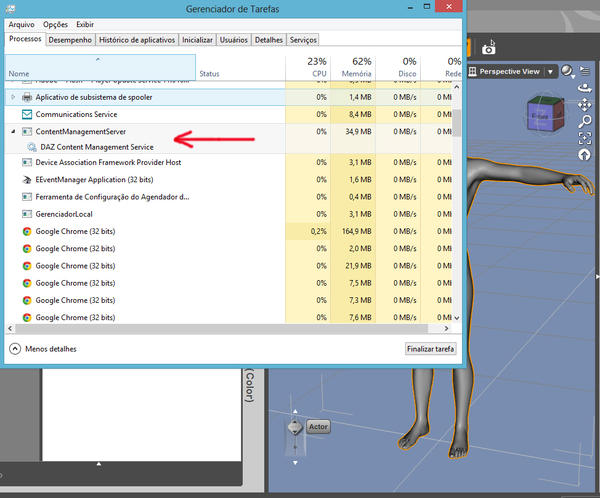Click DAZ orbit camera tool icon

click(x=585, y=88)
